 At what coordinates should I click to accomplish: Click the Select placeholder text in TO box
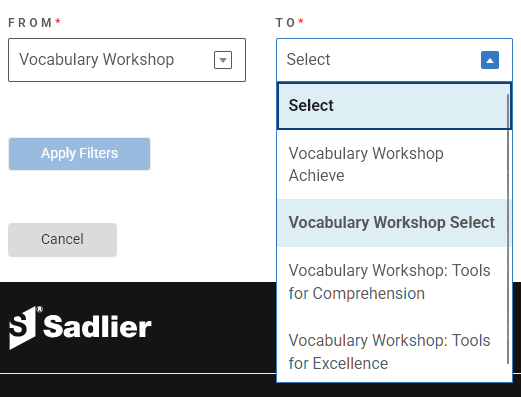tap(308, 60)
